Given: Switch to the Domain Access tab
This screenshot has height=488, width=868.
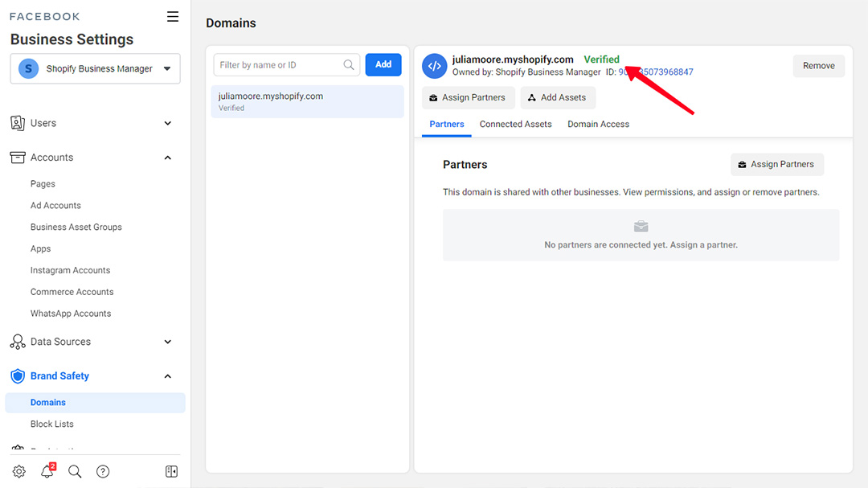Looking at the screenshot, I should click(599, 124).
